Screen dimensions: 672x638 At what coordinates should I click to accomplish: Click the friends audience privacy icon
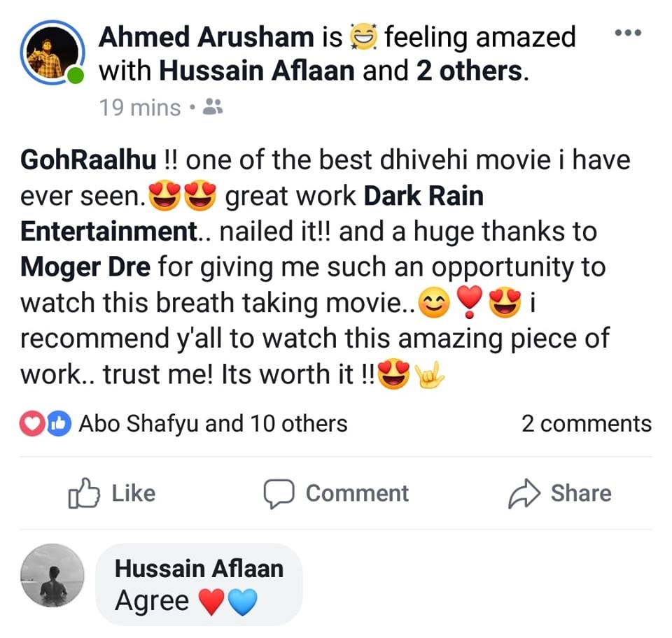[x=213, y=107]
